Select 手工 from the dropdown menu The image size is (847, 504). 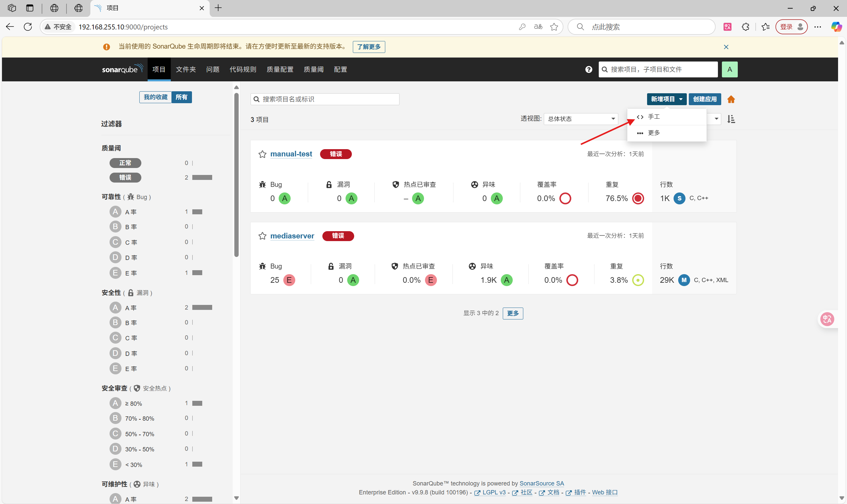[x=654, y=117]
